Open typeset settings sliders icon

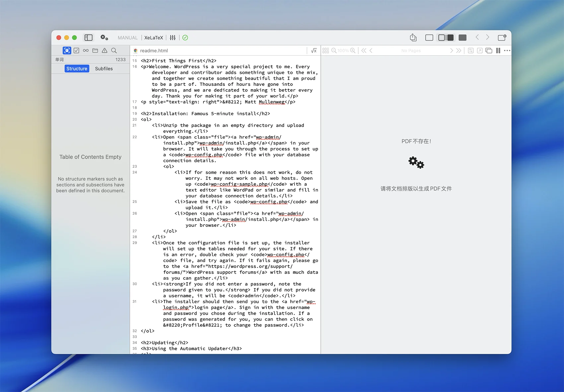coord(173,38)
